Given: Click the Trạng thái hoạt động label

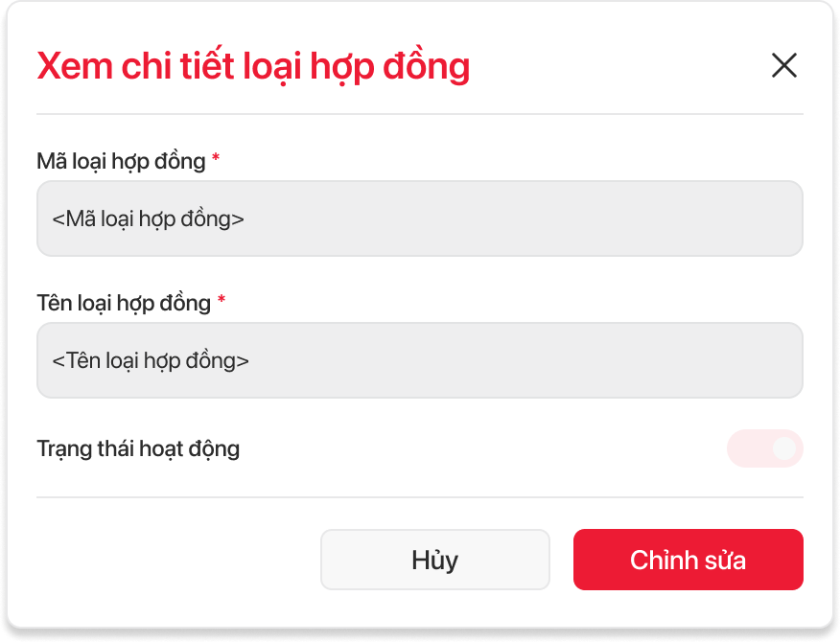Looking at the screenshot, I should point(138,448).
